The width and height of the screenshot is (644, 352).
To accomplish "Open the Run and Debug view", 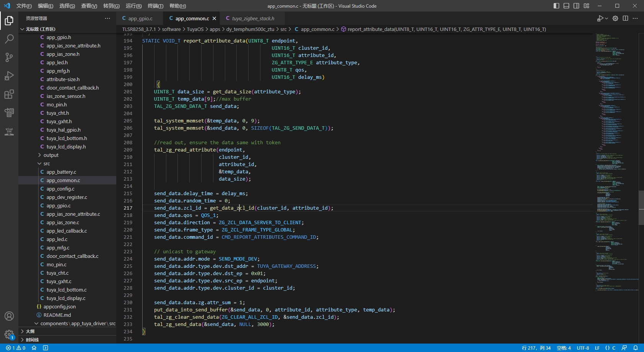I will [x=9, y=76].
